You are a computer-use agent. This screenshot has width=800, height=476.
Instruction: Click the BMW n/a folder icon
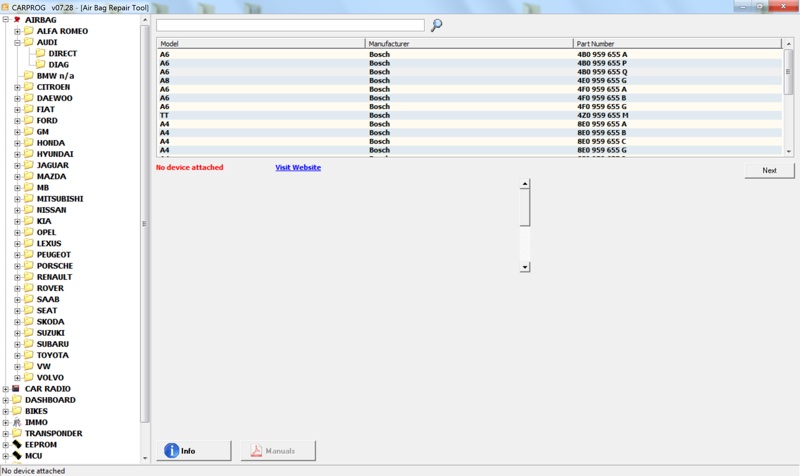pyautogui.click(x=29, y=76)
